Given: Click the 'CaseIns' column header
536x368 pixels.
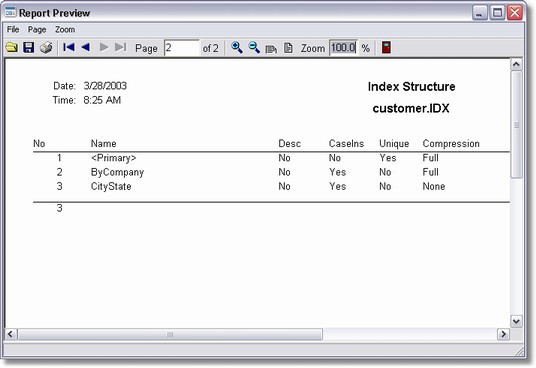Looking at the screenshot, I should [346, 144].
